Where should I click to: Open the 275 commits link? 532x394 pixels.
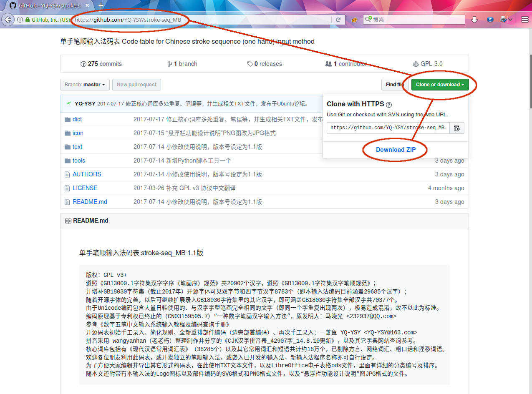101,64
